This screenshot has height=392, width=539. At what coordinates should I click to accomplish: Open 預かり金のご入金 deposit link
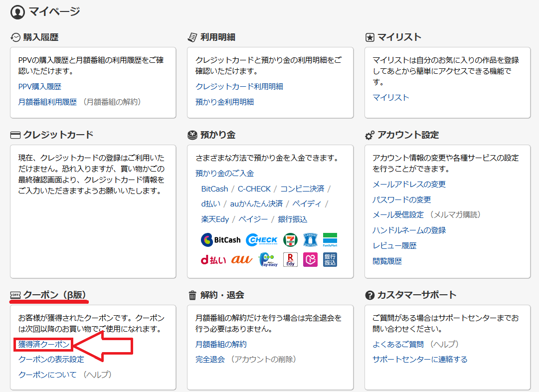click(x=225, y=173)
